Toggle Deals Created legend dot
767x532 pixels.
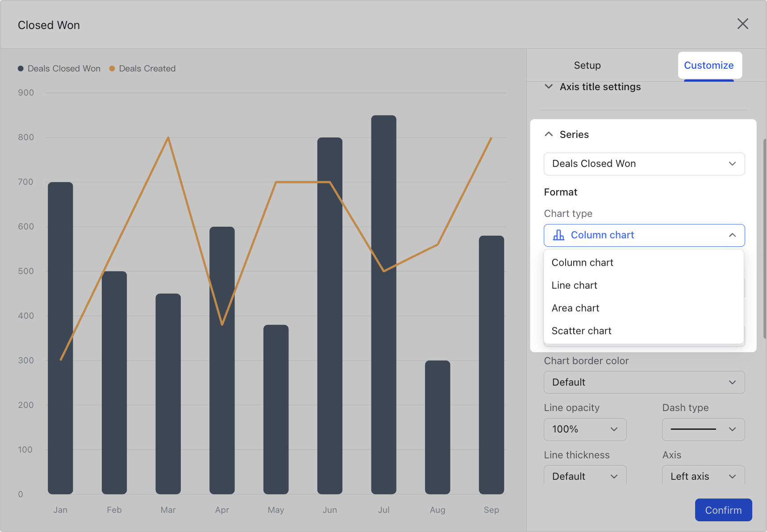point(112,69)
